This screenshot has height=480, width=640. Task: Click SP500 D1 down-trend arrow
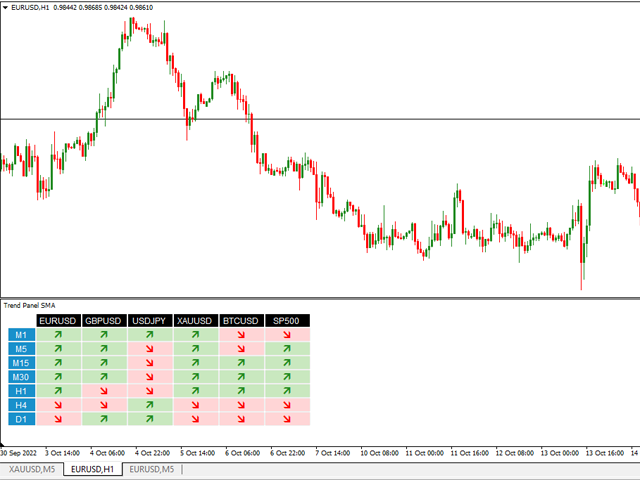coord(287,419)
